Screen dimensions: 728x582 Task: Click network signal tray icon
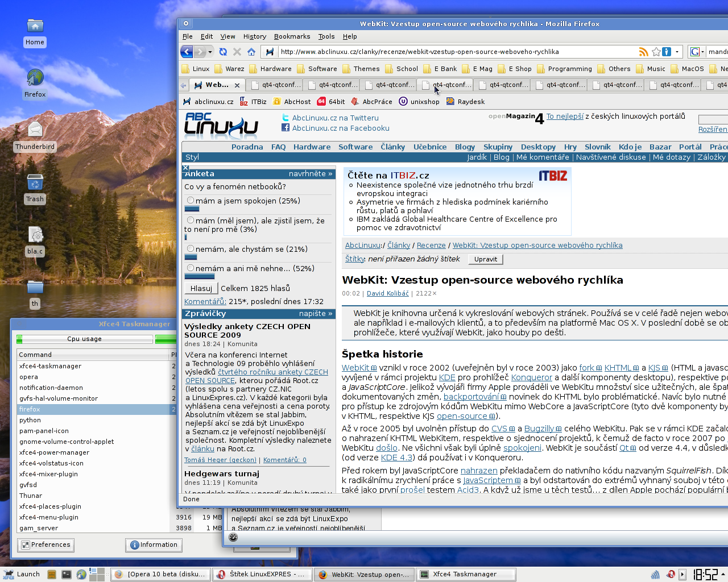655,575
